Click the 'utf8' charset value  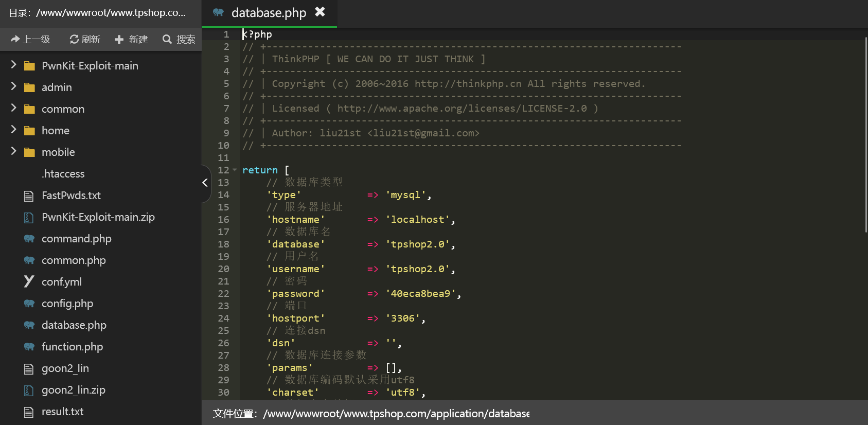[x=403, y=392]
